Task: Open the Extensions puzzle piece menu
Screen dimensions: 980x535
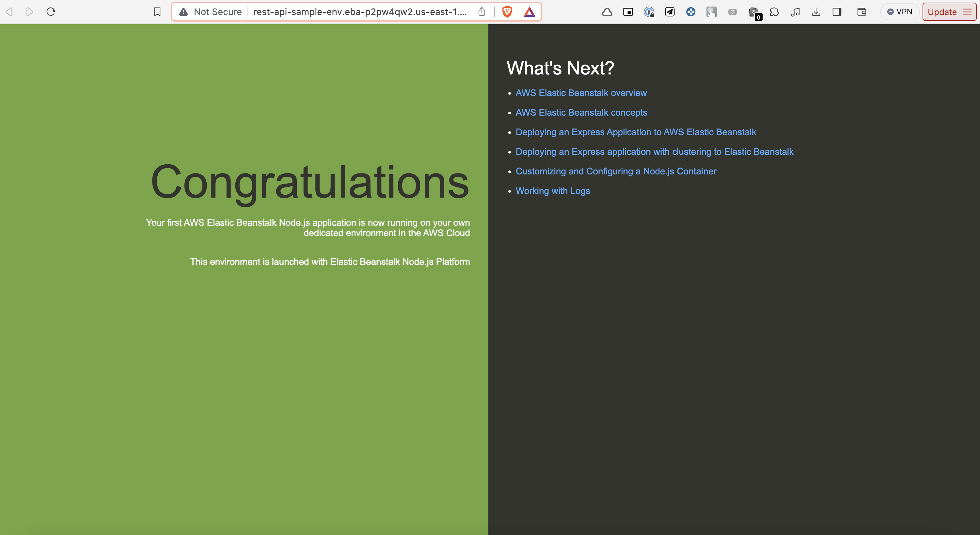Action: click(x=774, y=12)
